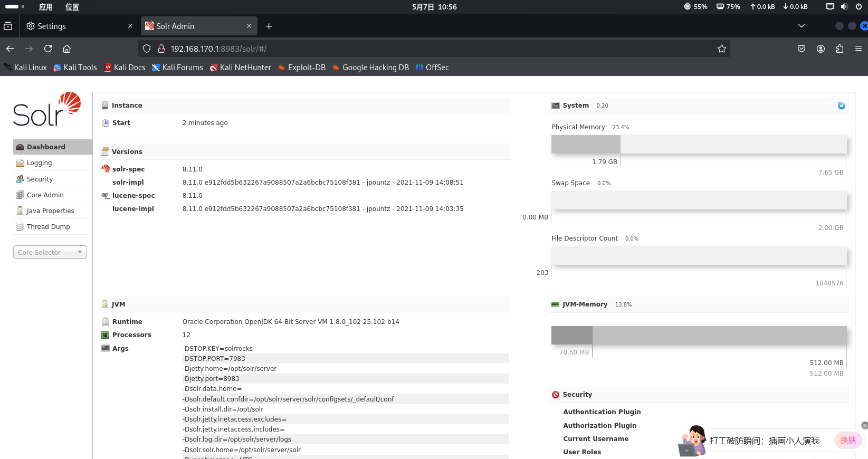Click the Args terminal icon
Viewport: 868px width, 459px height.
[106, 348]
